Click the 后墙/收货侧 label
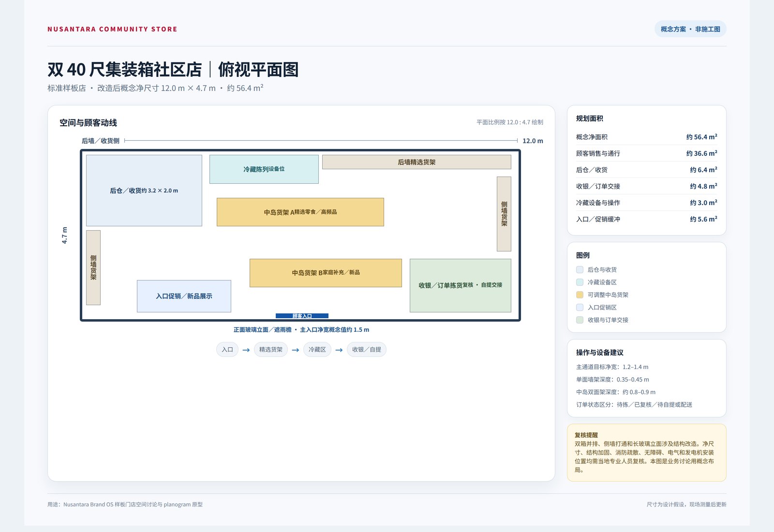 pyautogui.click(x=101, y=141)
